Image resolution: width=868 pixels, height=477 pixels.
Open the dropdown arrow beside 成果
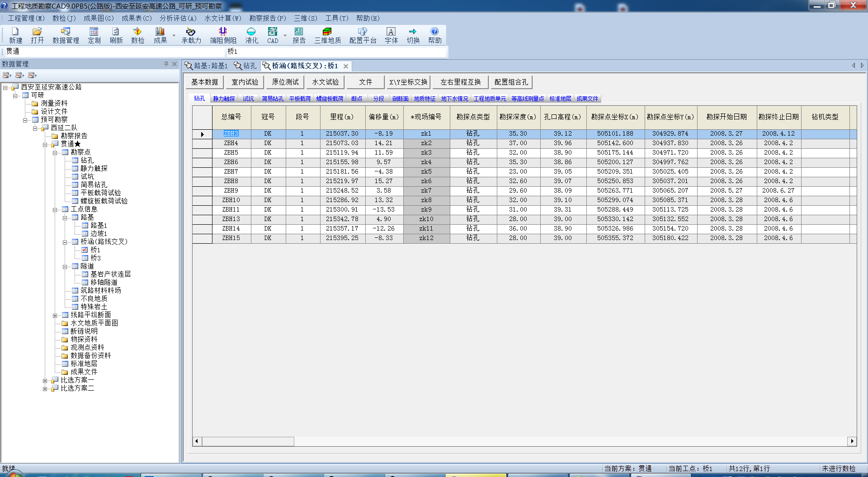pos(174,35)
